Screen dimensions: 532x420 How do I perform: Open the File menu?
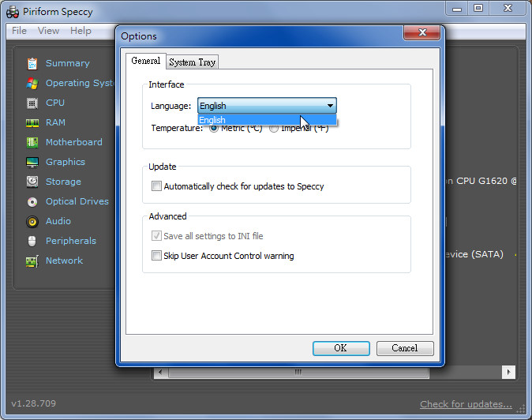19,31
